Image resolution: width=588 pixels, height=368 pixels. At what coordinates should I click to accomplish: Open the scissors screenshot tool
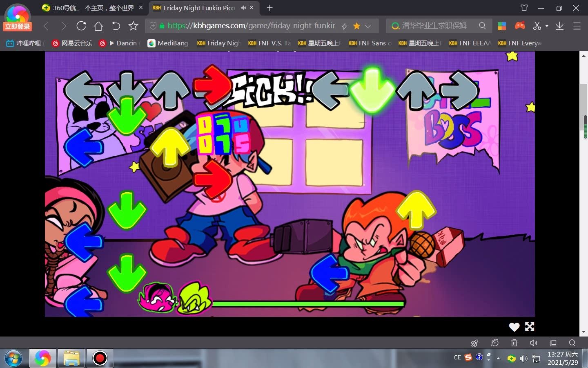(537, 26)
